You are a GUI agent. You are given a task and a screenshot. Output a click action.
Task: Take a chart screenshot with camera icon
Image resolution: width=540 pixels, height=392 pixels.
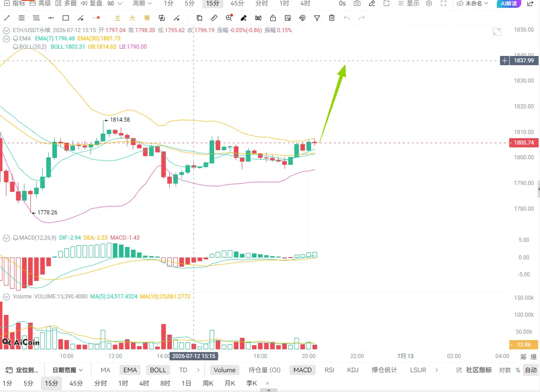coord(357,3)
